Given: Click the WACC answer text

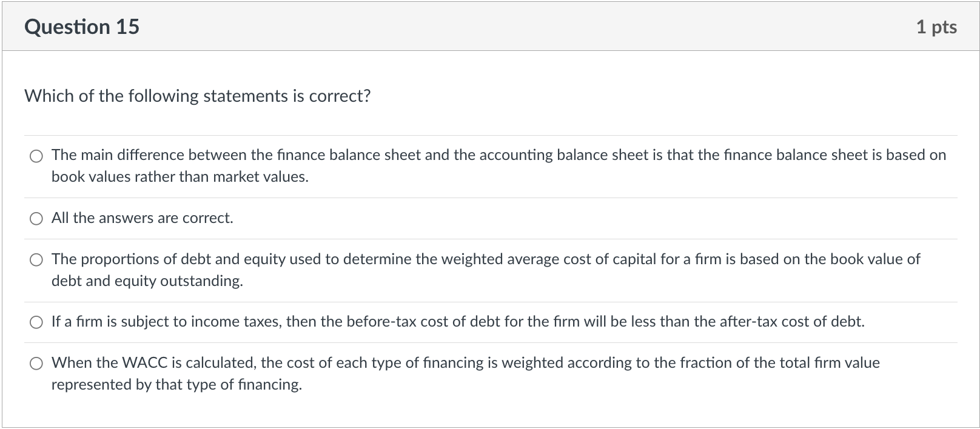Looking at the screenshot, I should [x=466, y=363].
